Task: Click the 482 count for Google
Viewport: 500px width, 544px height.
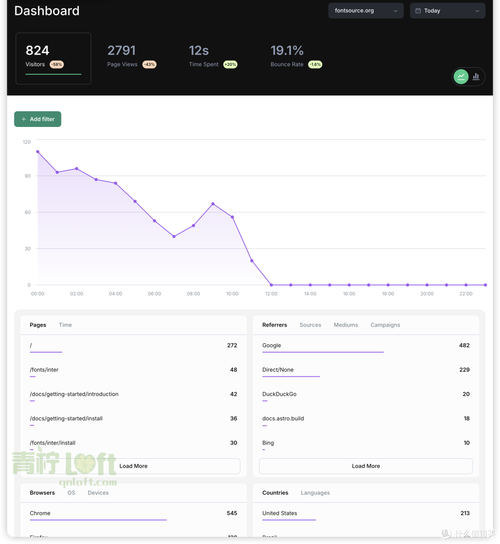Action: [x=464, y=345]
